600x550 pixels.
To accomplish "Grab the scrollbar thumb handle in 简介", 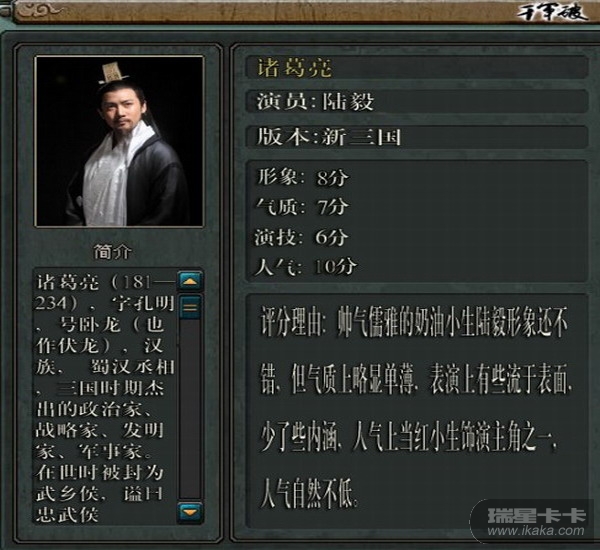I will tap(191, 307).
